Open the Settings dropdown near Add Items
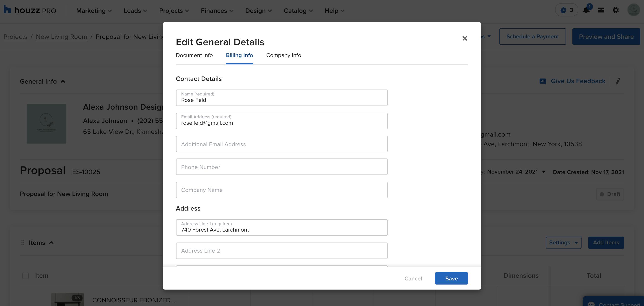This screenshot has height=306, width=644. (x=564, y=242)
